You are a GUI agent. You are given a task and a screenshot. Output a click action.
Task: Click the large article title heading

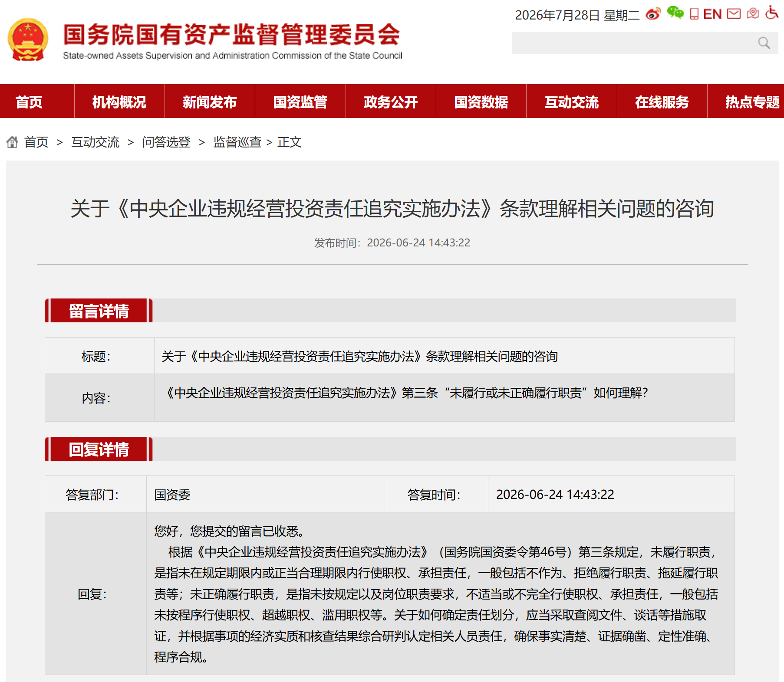coord(392,209)
